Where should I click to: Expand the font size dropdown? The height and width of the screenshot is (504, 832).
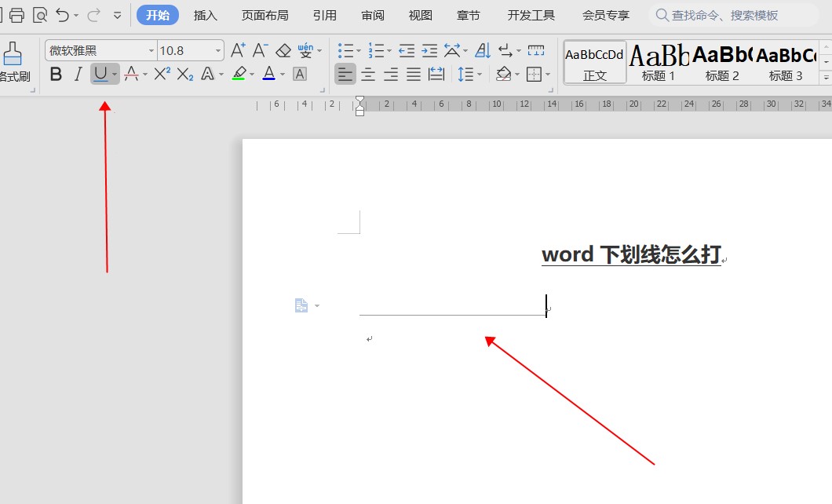click(217, 51)
